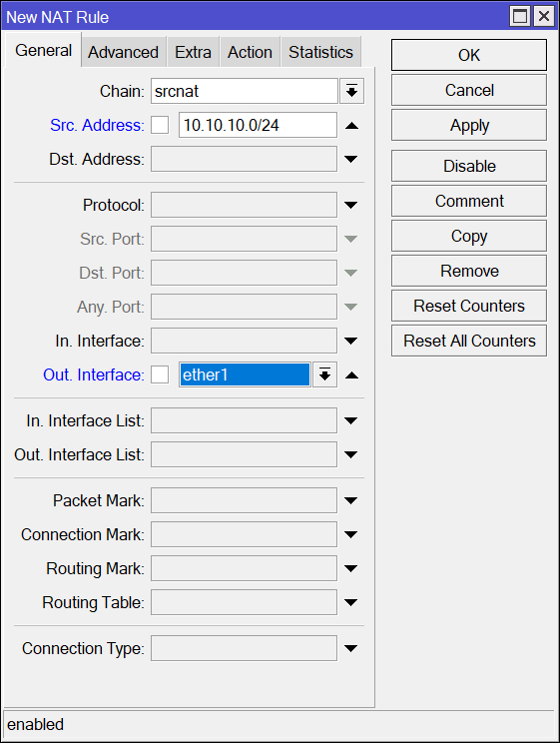Collapse the Out. Interface field arrow
This screenshot has height=743, width=560.
tap(351, 375)
